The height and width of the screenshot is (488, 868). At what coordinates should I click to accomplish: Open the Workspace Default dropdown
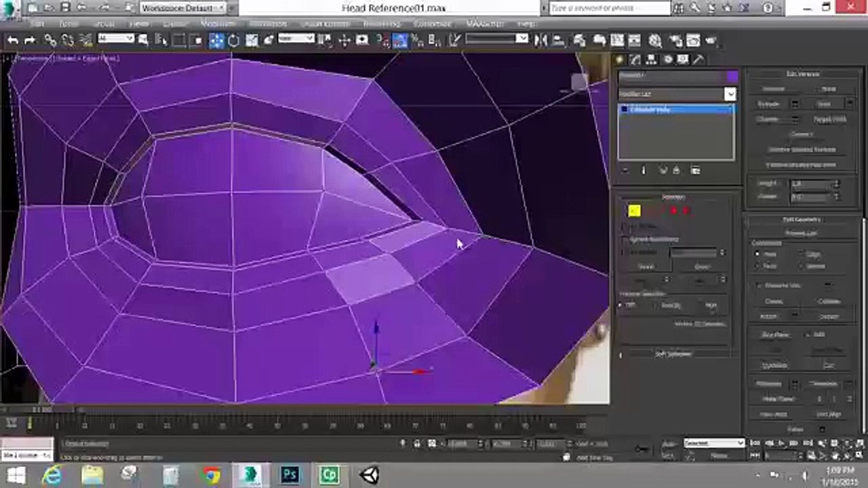tap(184, 8)
